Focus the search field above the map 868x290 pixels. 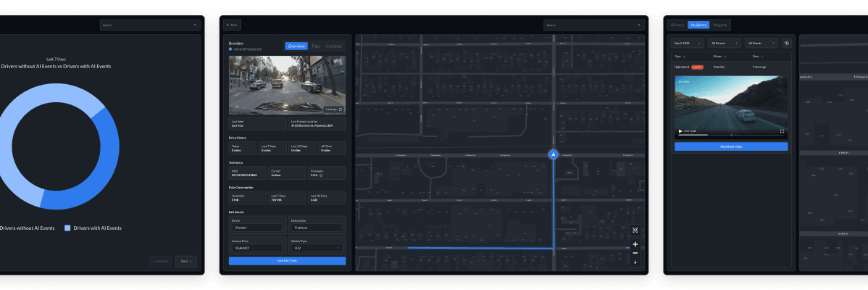[x=594, y=25]
